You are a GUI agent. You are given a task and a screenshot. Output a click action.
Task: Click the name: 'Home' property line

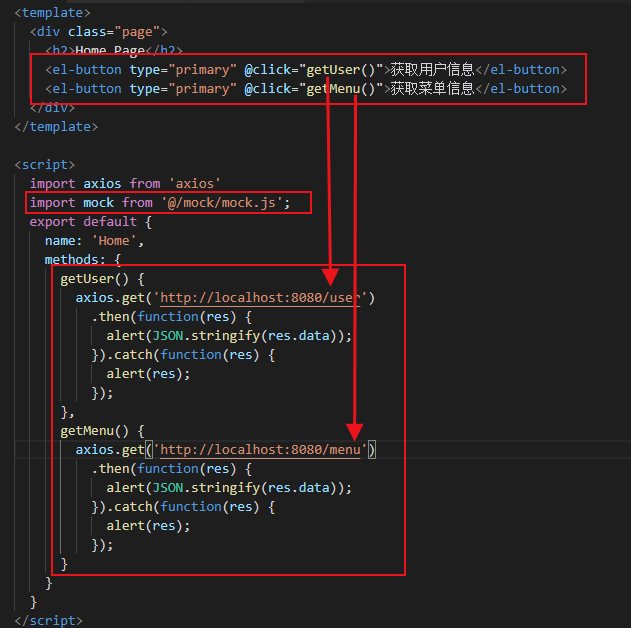tap(94, 241)
